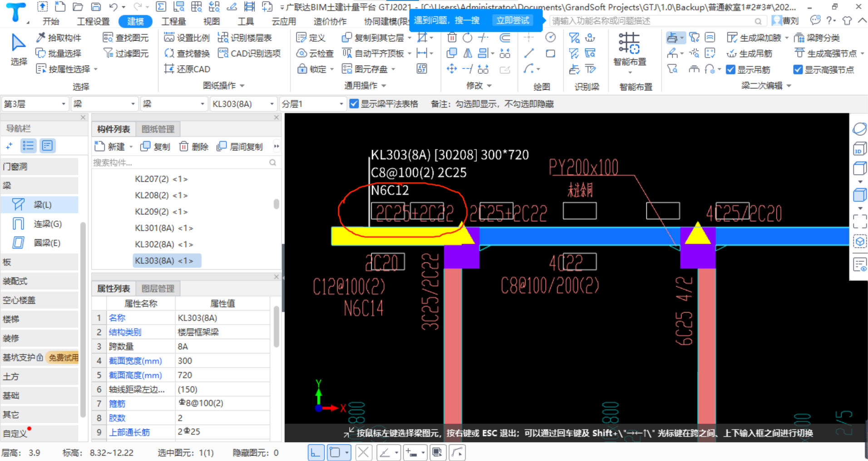Click the undo arrow icon
The image size is (868, 461).
point(113,7)
